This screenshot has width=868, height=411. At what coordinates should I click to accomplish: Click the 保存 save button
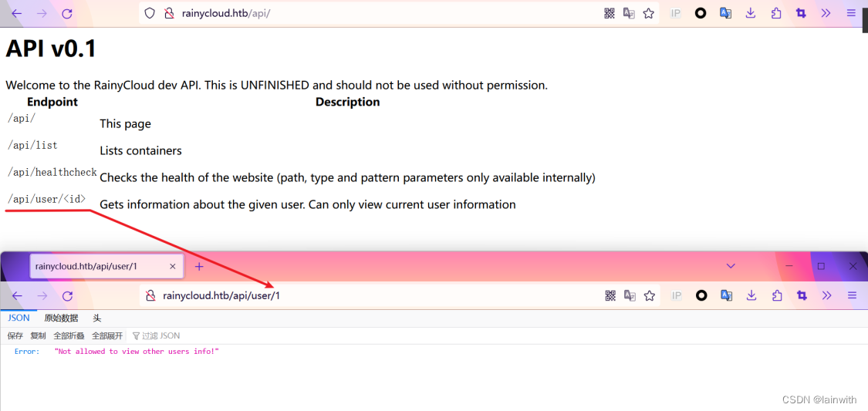pyautogui.click(x=15, y=335)
